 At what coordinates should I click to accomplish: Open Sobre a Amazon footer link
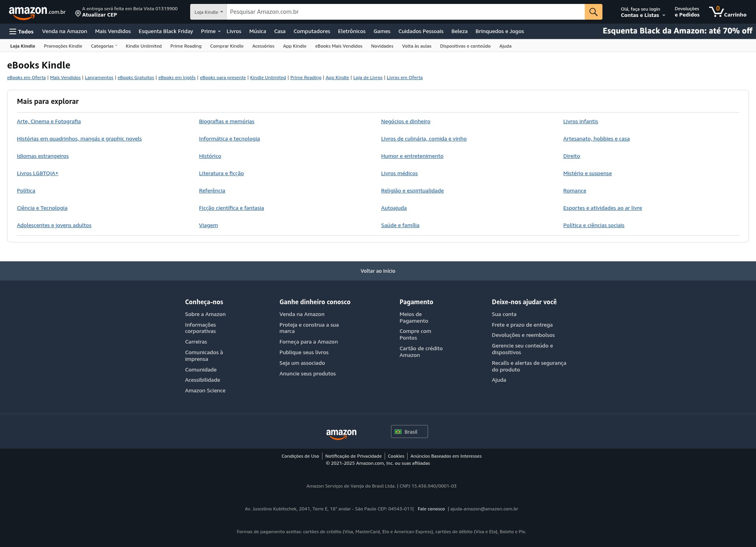(x=205, y=314)
